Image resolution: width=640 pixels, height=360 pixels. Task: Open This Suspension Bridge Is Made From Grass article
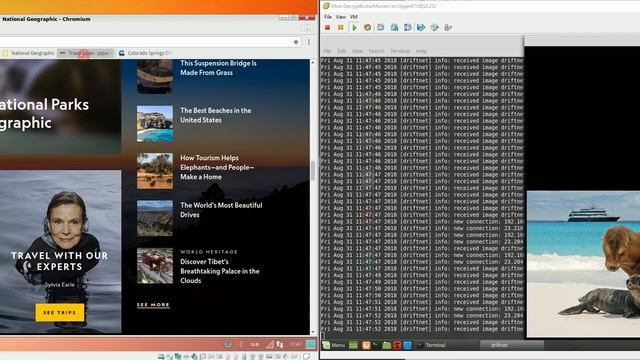coord(218,68)
